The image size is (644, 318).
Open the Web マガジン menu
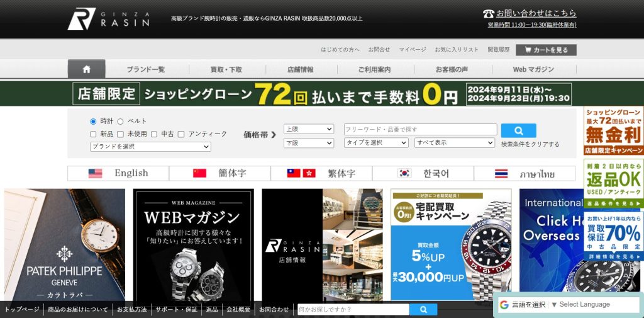tap(533, 69)
